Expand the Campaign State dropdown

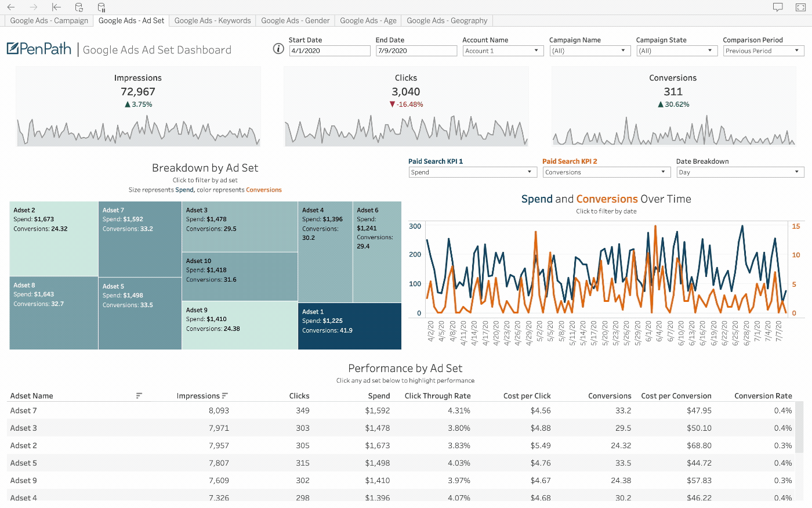pyautogui.click(x=677, y=51)
